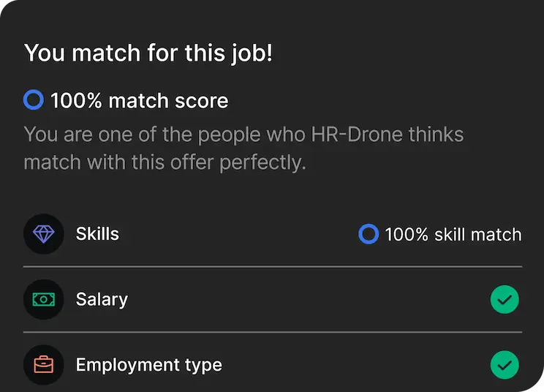Screen dimensions: 544x392
Task: Select the Salary row label
Action: click(x=102, y=299)
